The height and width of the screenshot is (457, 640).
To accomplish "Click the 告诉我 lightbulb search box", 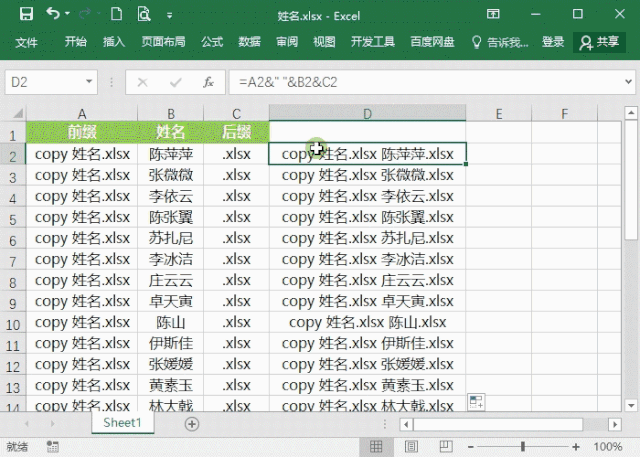I will pyautogui.click(x=500, y=42).
